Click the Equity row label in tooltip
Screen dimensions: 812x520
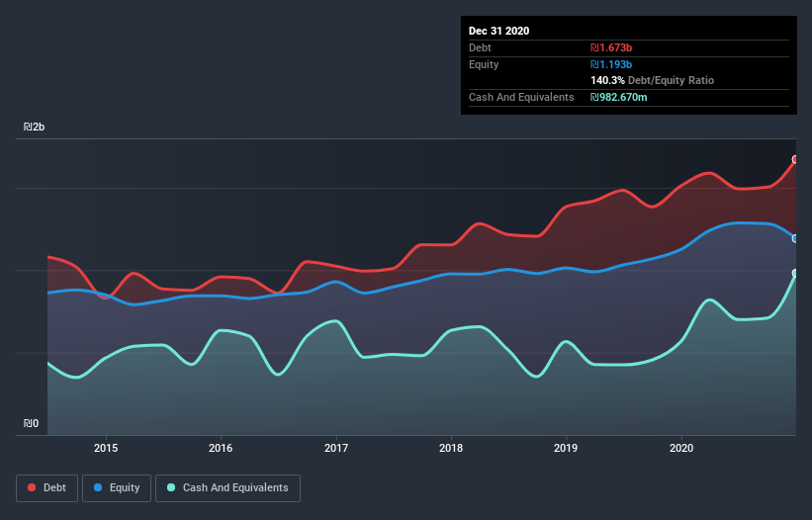[x=484, y=64]
